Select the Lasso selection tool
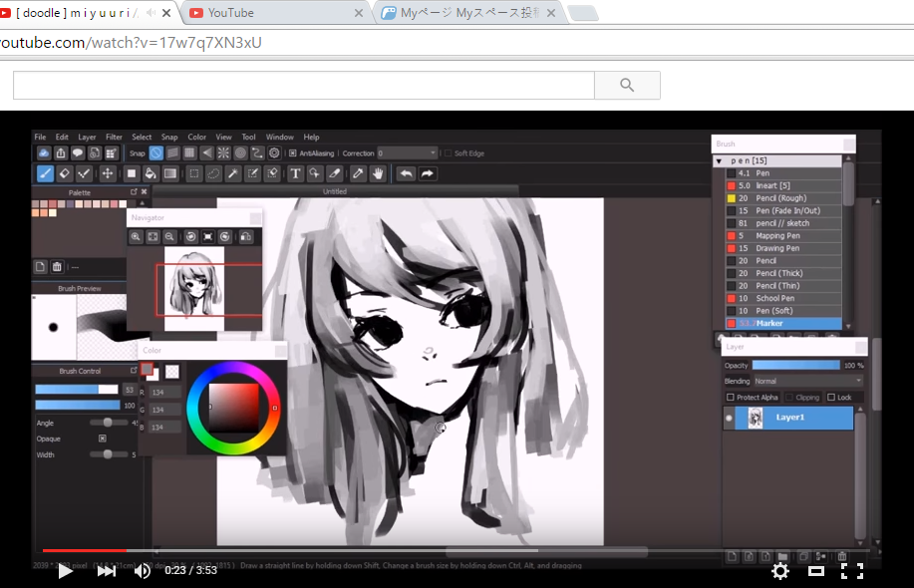The height and width of the screenshot is (588, 914). (214, 173)
